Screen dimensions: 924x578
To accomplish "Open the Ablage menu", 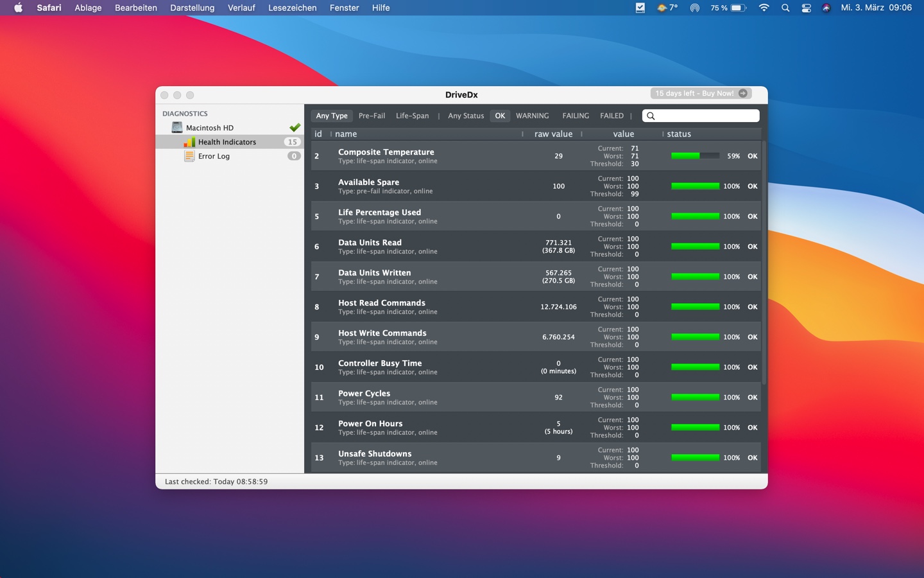I will click(x=88, y=8).
